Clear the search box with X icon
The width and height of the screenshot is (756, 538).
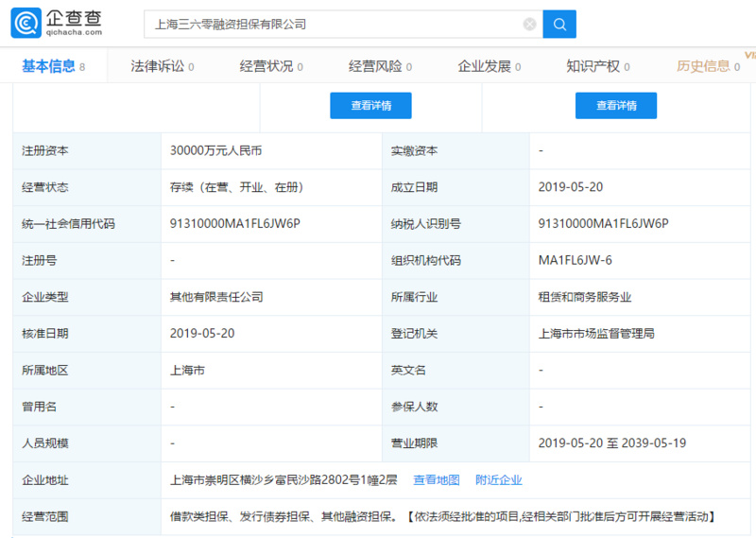[x=529, y=25]
